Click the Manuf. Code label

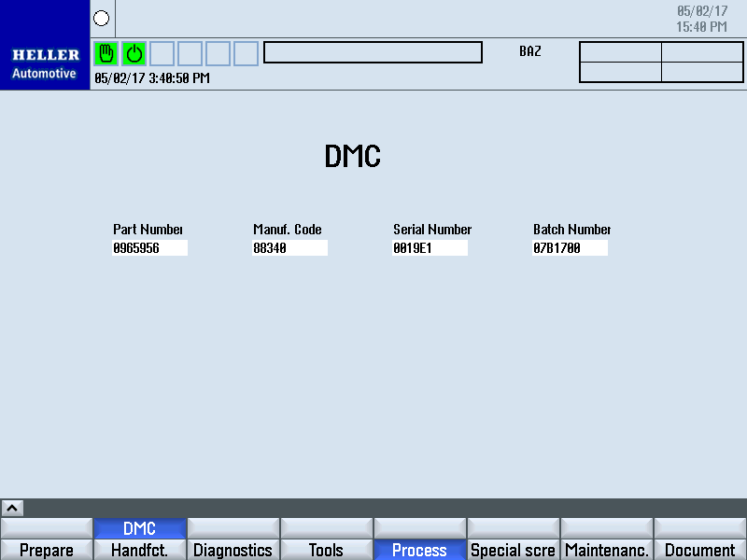288,230
